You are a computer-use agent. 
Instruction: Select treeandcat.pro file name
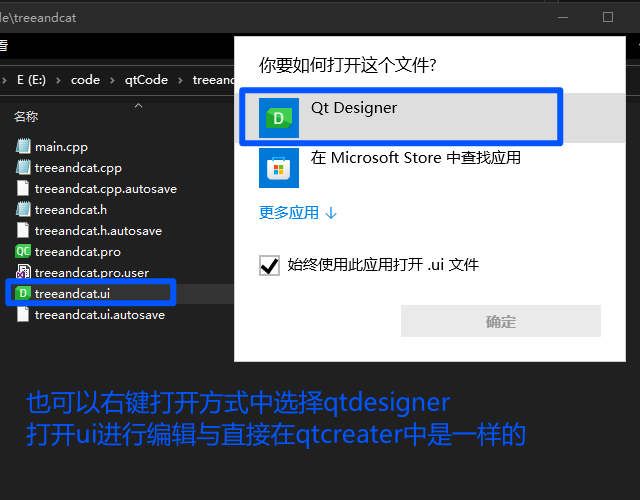pos(78,252)
